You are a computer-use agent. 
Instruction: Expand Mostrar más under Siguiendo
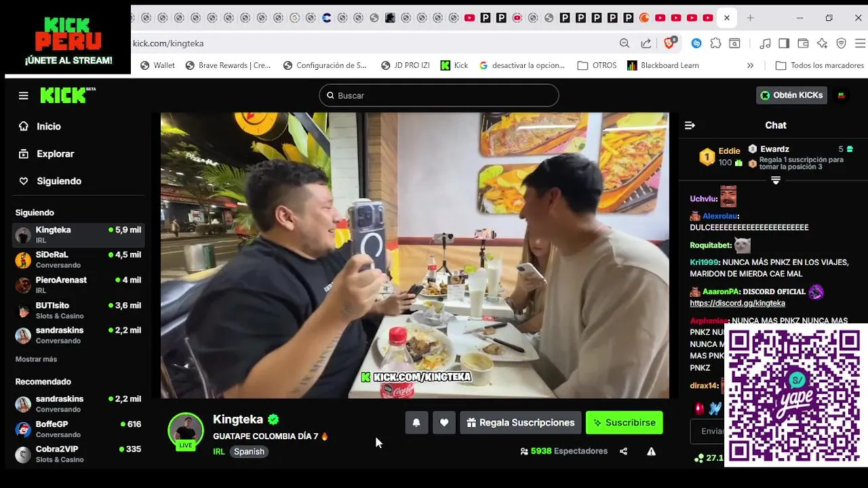coord(36,359)
